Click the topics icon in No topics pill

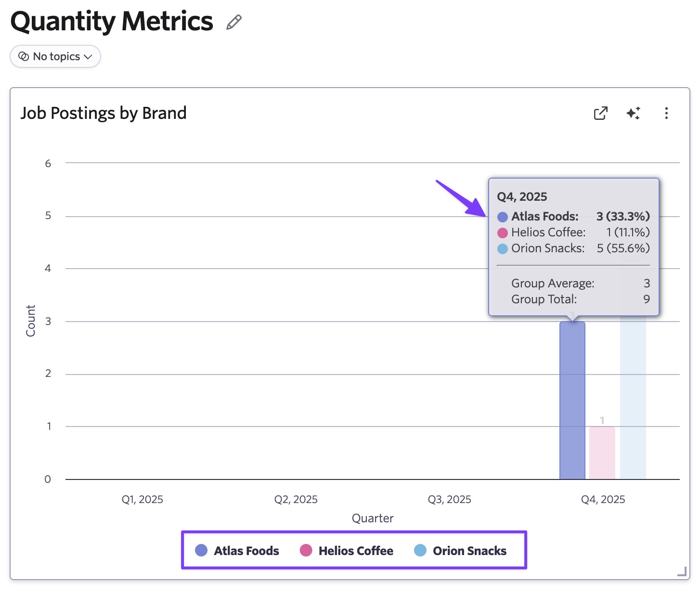(x=24, y=57)
